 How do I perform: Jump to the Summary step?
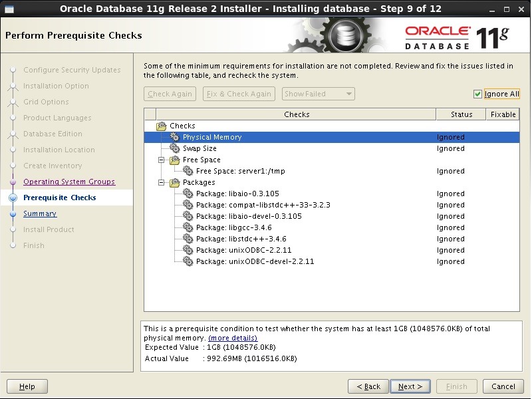(40, 213)
